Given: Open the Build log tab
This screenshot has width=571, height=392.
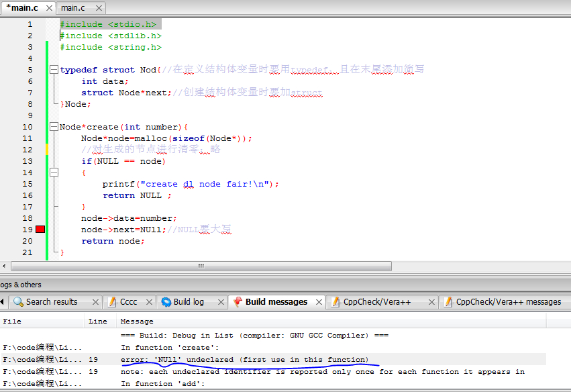Looking at the screenshot, I should coord(188,302).
